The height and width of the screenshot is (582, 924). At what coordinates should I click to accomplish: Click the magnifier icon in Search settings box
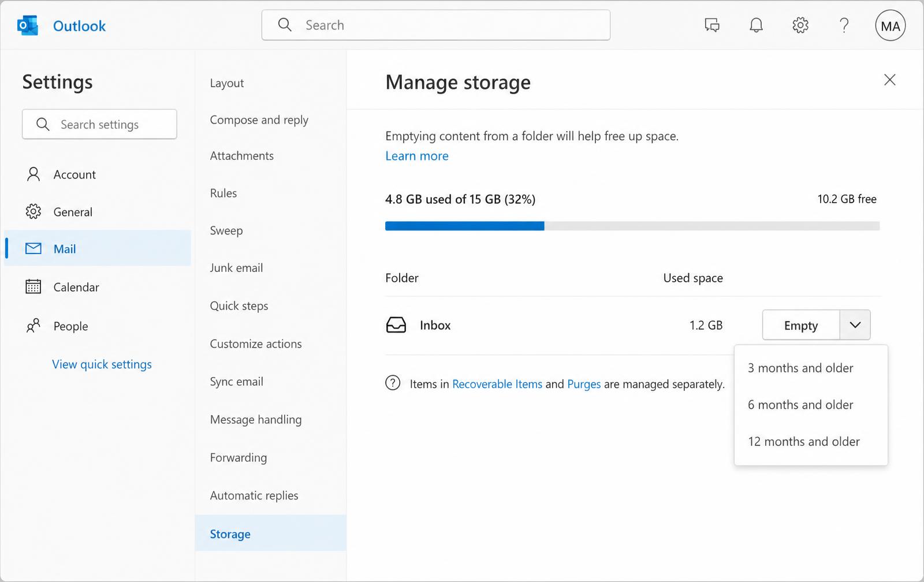tap(43, 124)
